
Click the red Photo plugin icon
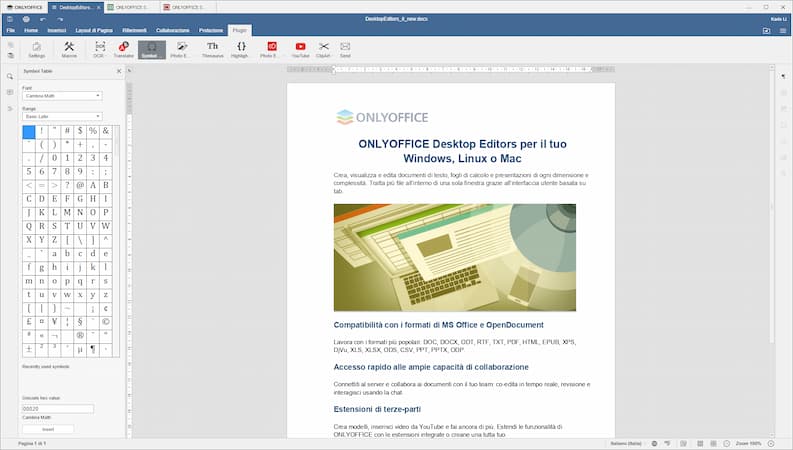(272, 49)
